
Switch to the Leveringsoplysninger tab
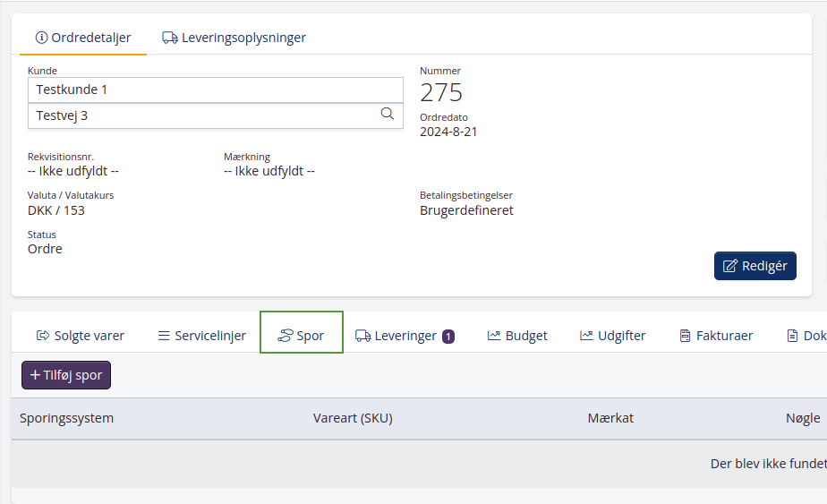234,38
